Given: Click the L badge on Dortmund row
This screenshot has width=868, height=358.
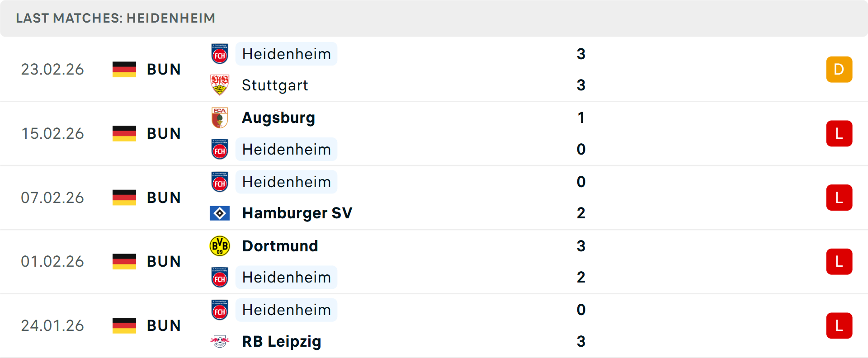Looking at the screenshot, I should point(840,261).
